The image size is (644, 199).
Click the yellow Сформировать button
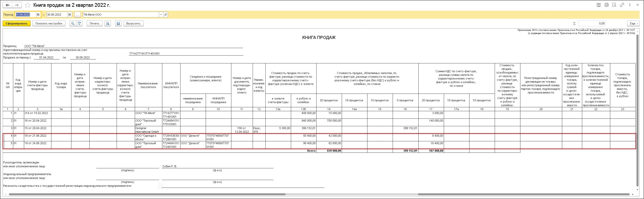point(17,23)
